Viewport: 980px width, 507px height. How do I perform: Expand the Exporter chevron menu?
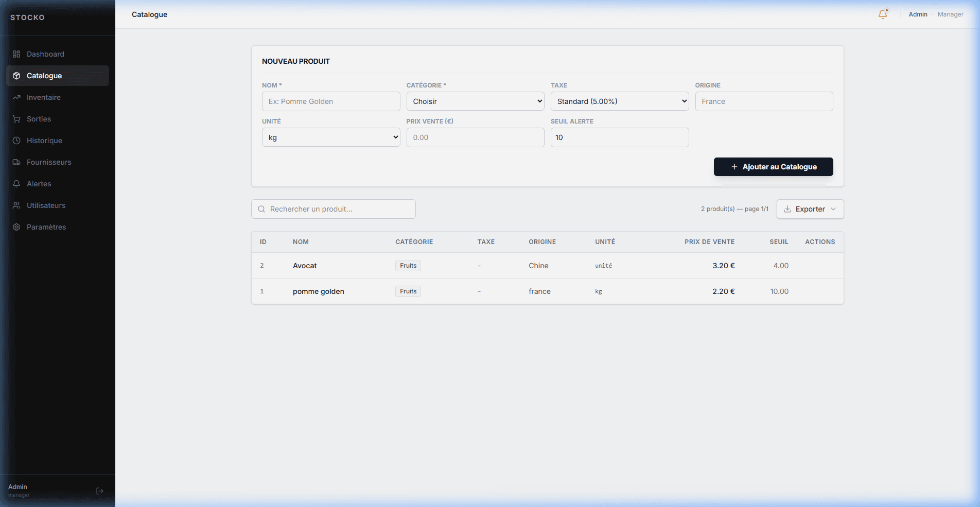pyautogui.click(x=833, y=209)
